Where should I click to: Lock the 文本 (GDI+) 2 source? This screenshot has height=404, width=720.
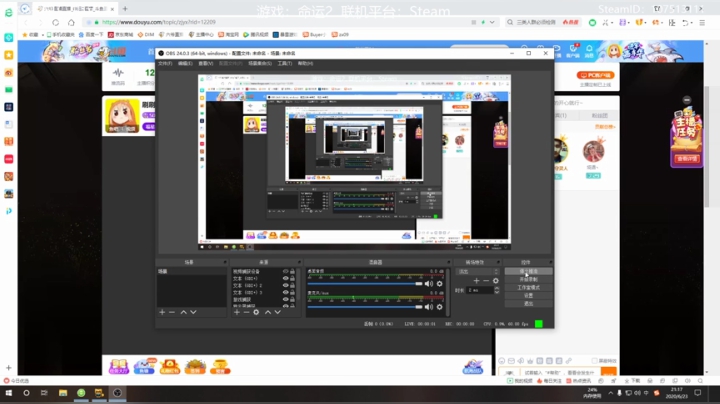coord(292,285)
